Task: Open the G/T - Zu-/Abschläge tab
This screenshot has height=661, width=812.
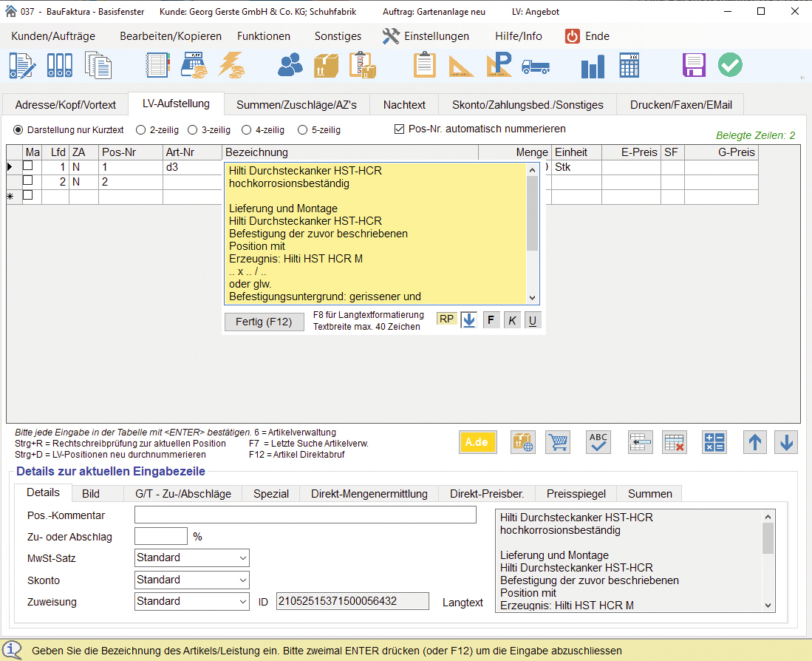Action: (x=183, y=494)
